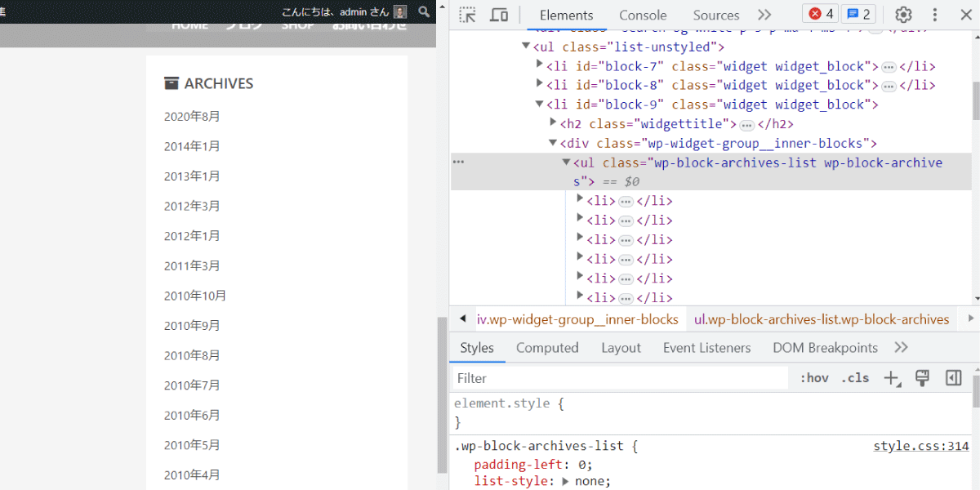Open the DOM Breakpoints tab
980x490 pixels.
[x=825, y=348]
